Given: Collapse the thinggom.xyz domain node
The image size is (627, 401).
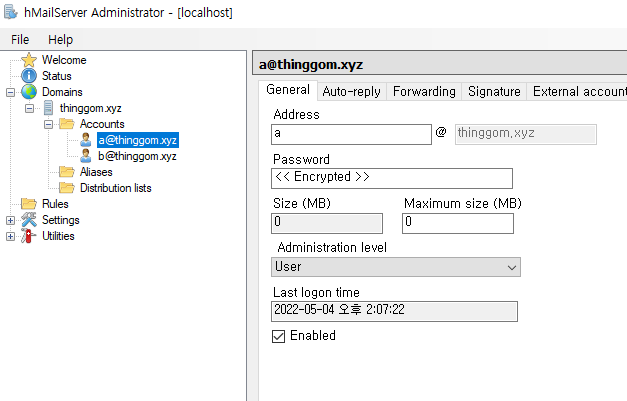Looking at the screenshot, I should tap(29, 108).
